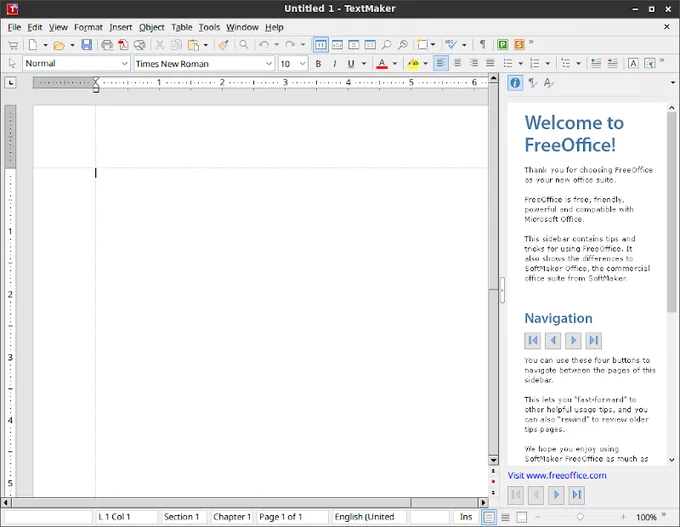Expand the New document dropdown arrow
Image resolution: width=680 pixels, height=527 pixels.
click(x=45, y=45)
